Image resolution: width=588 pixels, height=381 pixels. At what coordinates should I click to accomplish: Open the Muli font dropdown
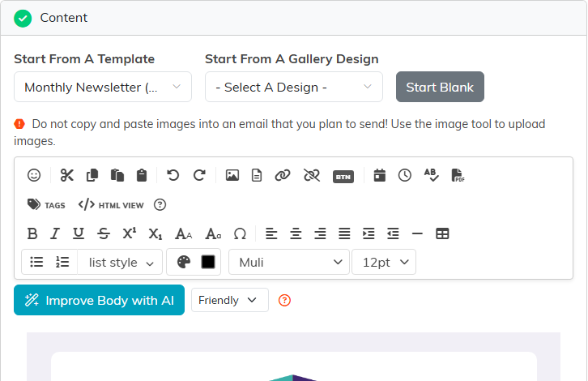point(289,262)
